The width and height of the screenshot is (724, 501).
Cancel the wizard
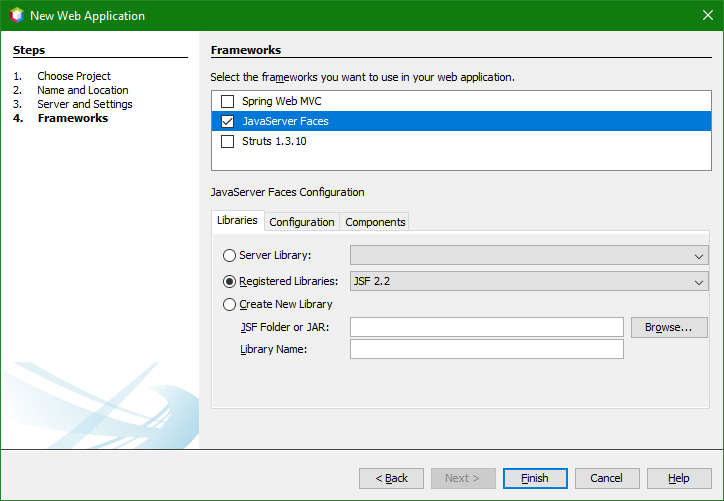[607, 478]
